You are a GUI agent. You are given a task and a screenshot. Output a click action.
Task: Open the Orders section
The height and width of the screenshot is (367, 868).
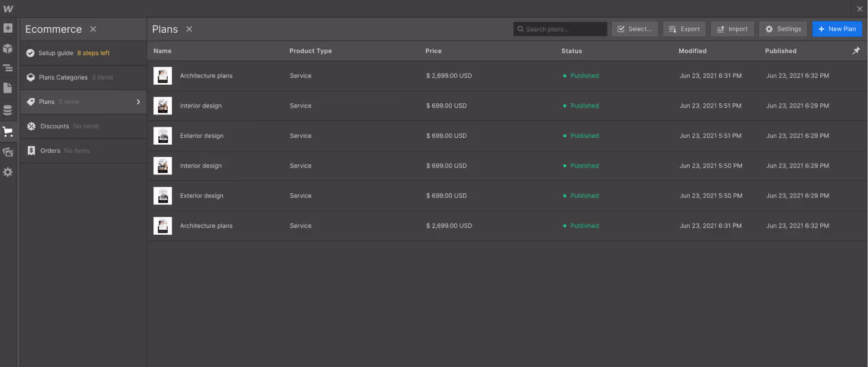click(x=49, y=150)
